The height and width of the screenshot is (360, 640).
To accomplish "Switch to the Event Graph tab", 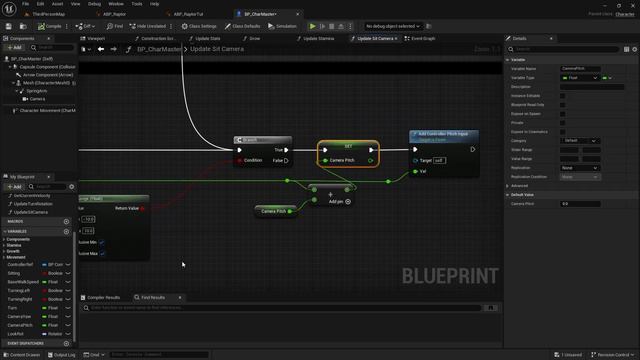I will click(420, 38).
